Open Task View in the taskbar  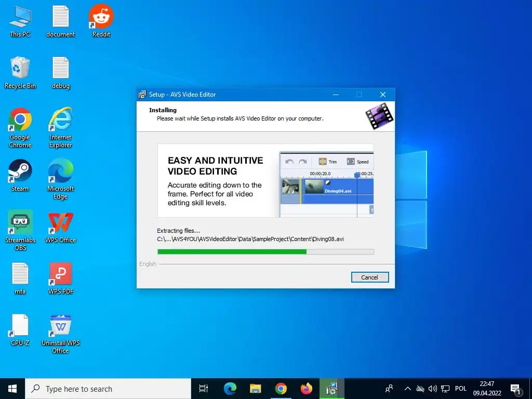point(204,389)
